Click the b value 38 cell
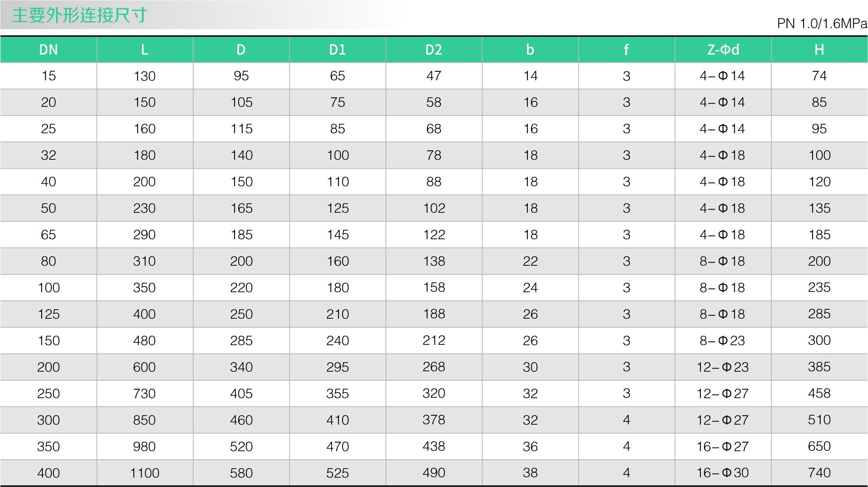This screenshot has width=868, height=487. tap(530, 473)
